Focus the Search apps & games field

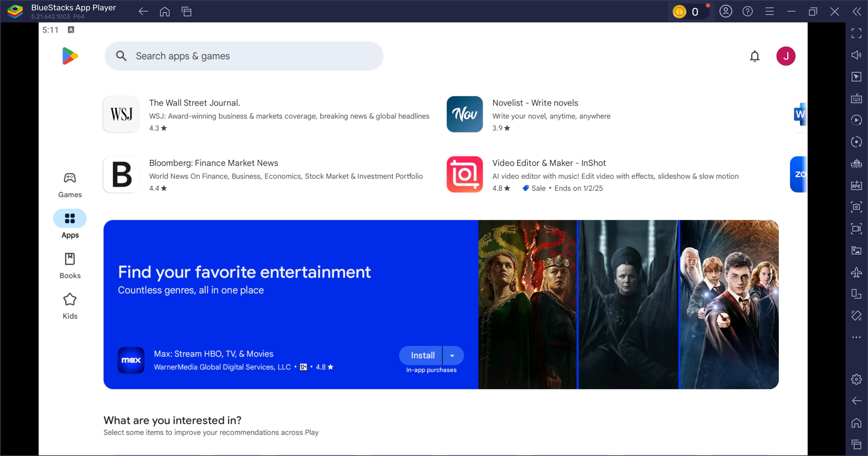point(244,56)
